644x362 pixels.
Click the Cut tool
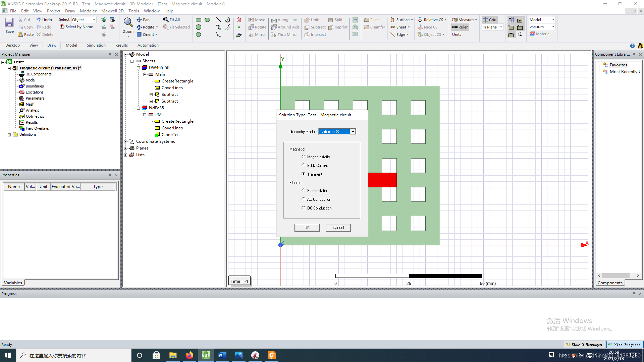click(24, 20)
